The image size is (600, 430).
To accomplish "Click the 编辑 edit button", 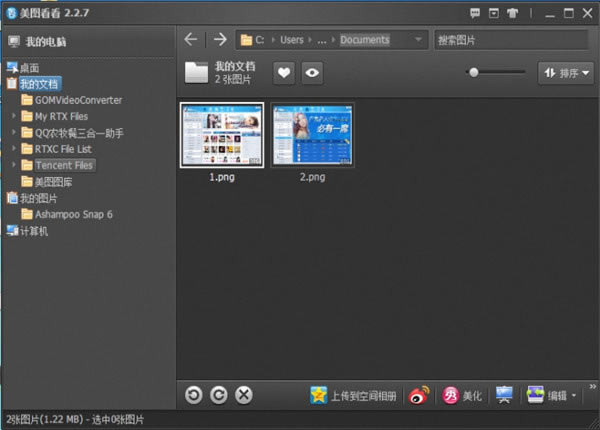I will click(547, 396).
